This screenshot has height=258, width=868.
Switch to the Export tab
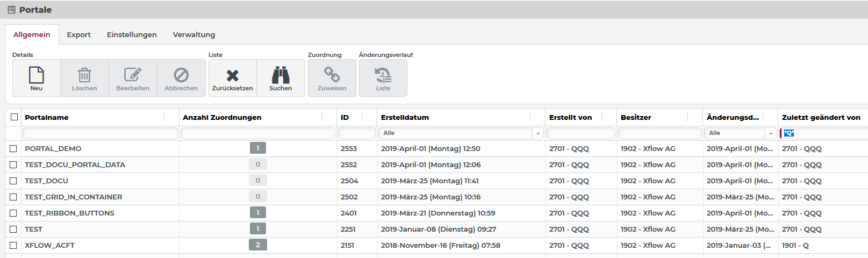(78, 35)
